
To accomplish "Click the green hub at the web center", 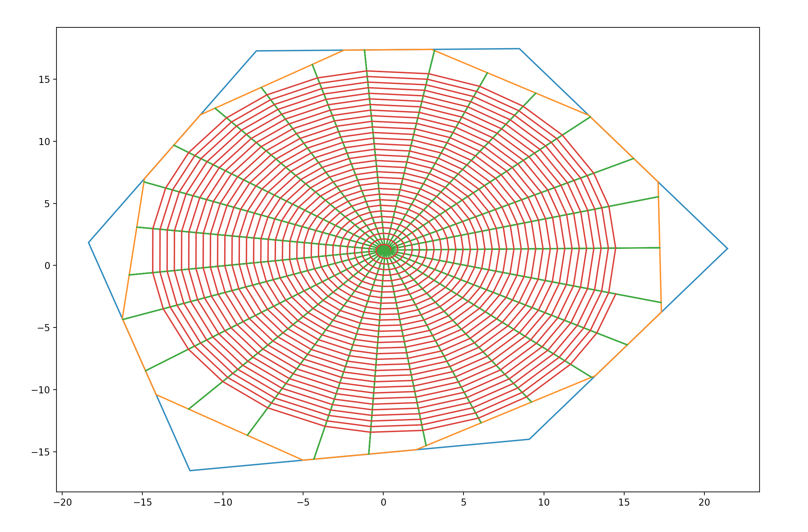I will pyautogui.click(x=384, y=250).
